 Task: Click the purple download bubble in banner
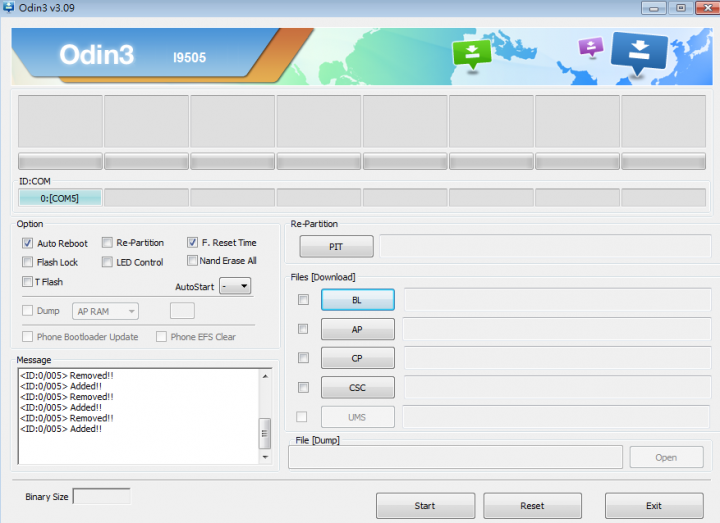(x=591, y=47)
